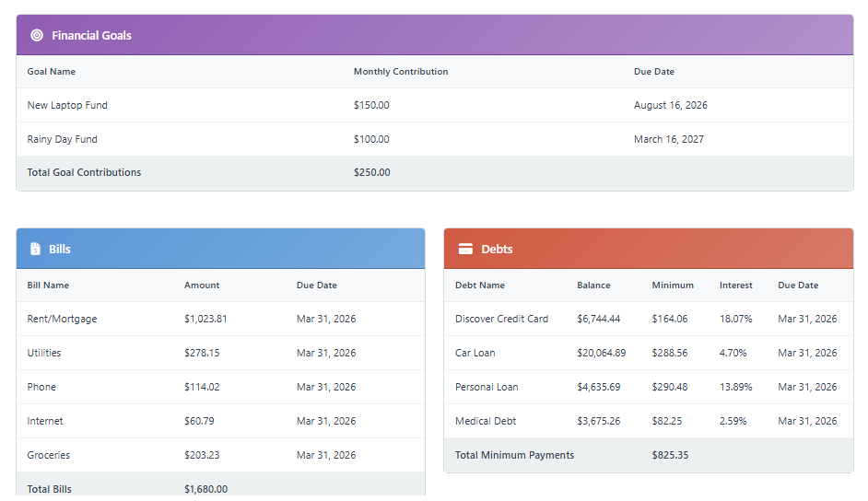Viewport: 868px width, 501px height.
Task: Select the New Laptop Fund goal row
Action: tap(67, 105)
